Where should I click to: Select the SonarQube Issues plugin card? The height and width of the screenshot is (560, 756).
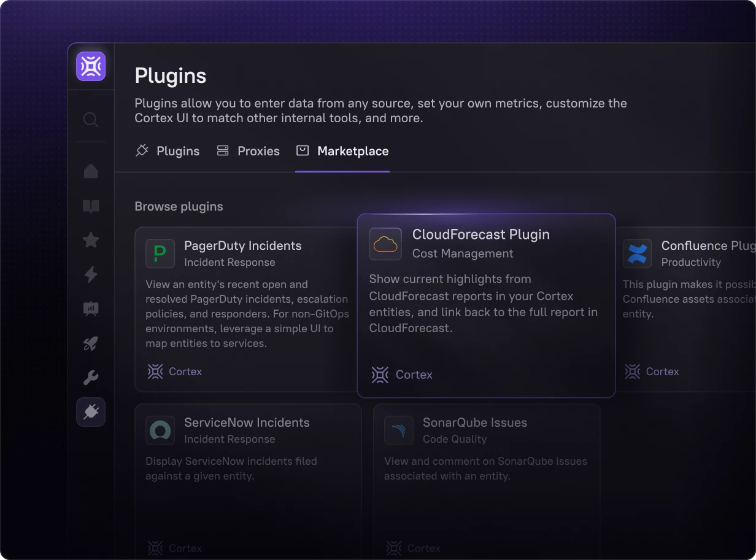coord(486,467)
